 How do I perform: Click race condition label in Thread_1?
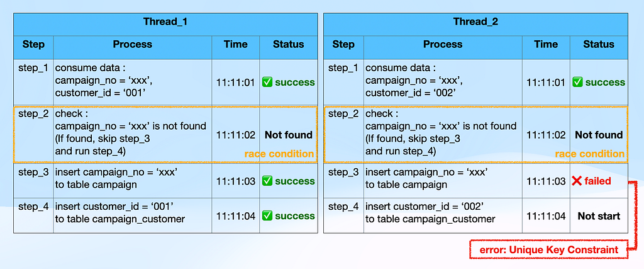[x=279, y=154]
